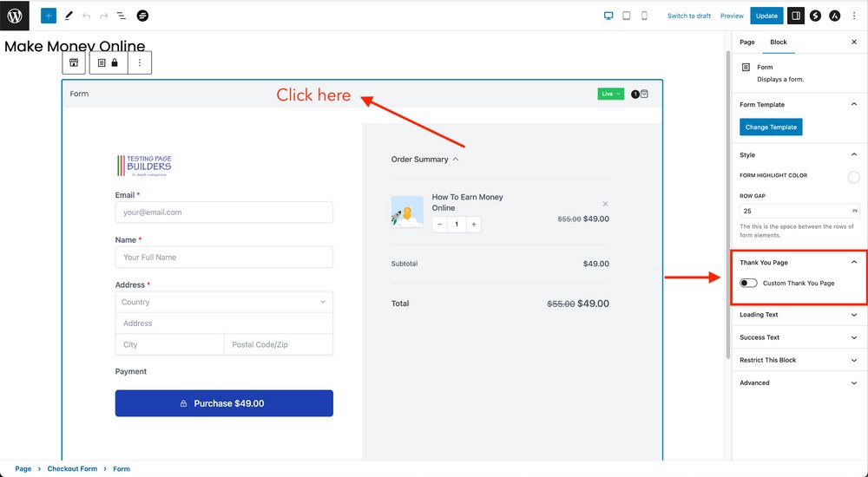The width and height of the screenshot is (868, 477).
Task: Expand the Loading Text panel
Action: (x=799, y=315)
